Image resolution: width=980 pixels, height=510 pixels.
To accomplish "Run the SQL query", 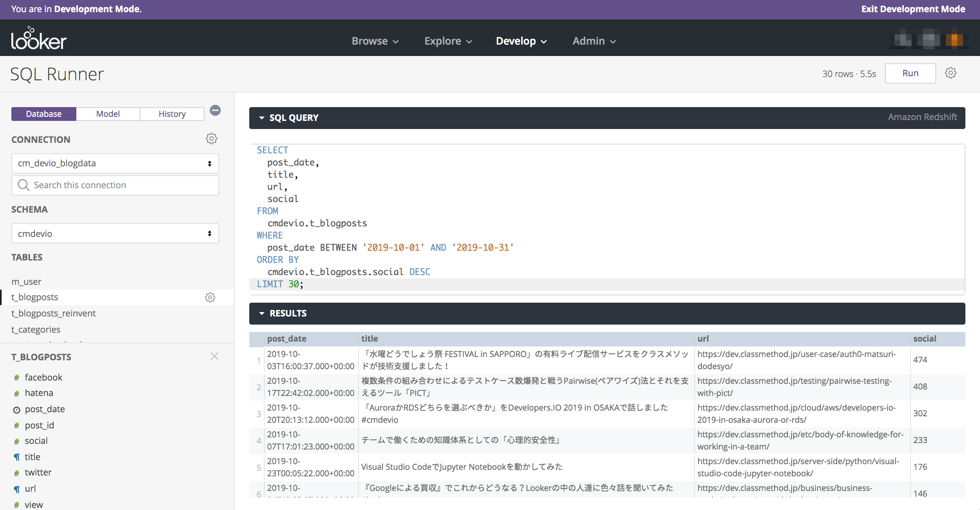I will coord(909,73).
